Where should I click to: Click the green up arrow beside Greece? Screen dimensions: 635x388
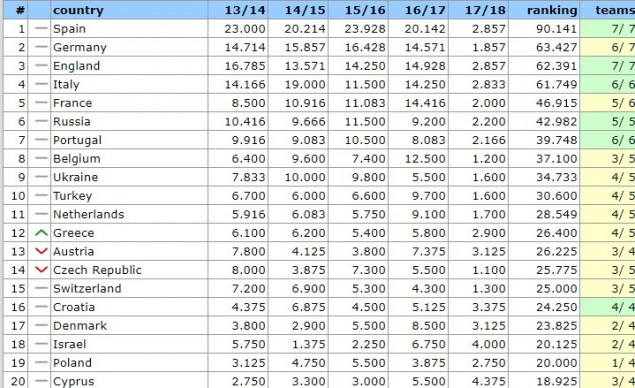click(41, 233)
